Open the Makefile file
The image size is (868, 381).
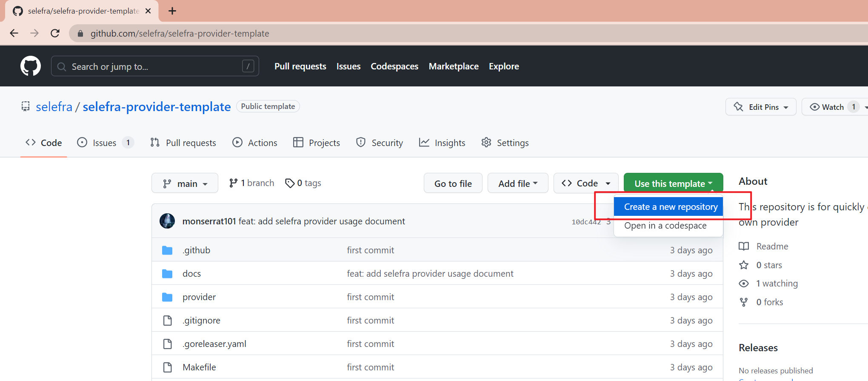(x=199, y=367)
